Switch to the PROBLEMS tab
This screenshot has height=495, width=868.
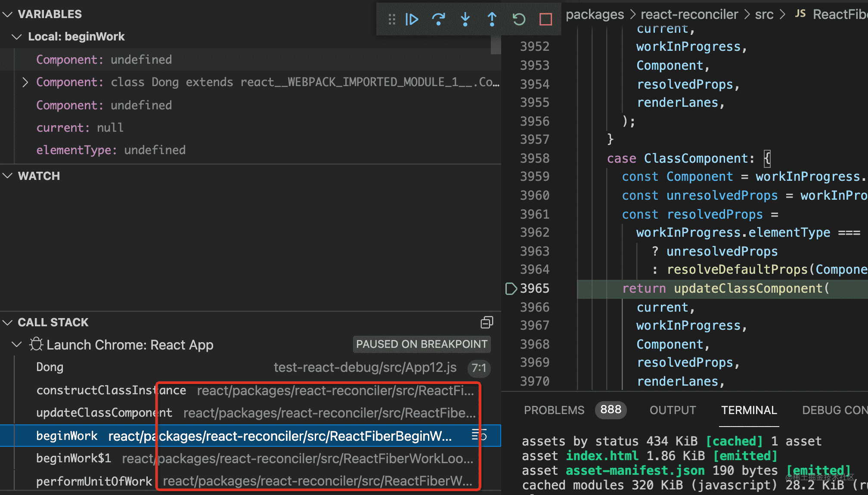(554, 410)
